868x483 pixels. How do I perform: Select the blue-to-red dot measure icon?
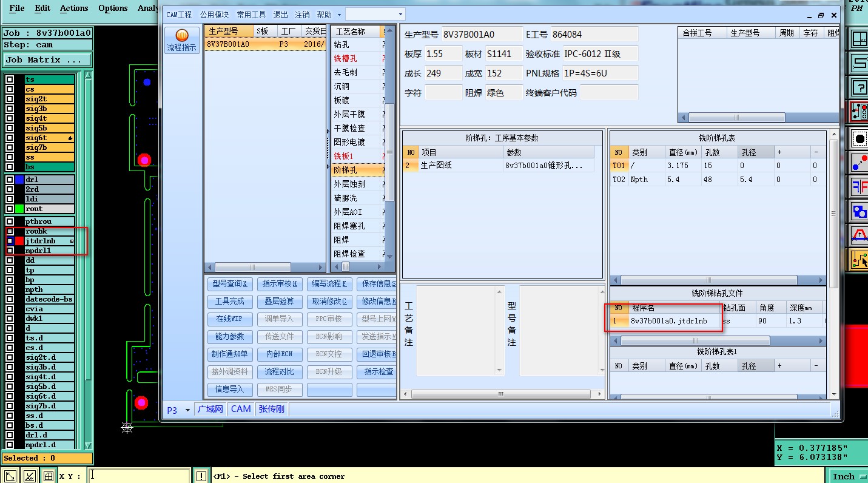(860, 163)
